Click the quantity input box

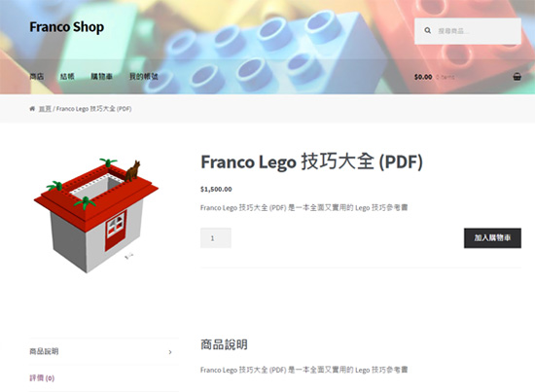click(216, 237)
